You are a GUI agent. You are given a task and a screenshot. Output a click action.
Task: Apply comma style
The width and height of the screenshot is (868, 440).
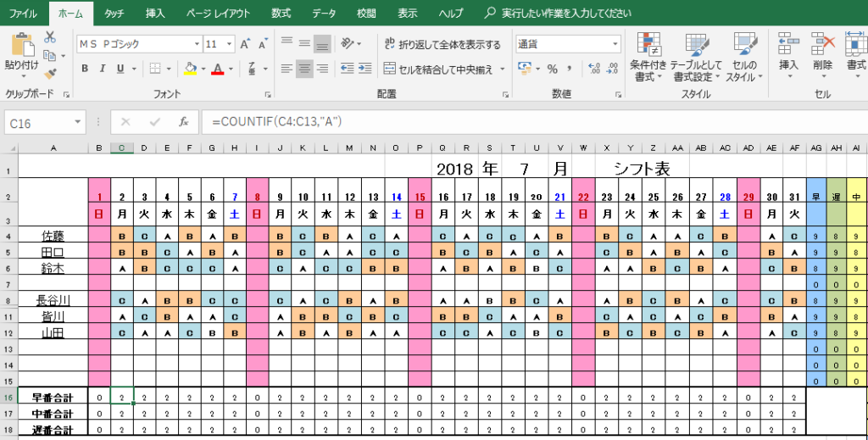tap(569, 69)
